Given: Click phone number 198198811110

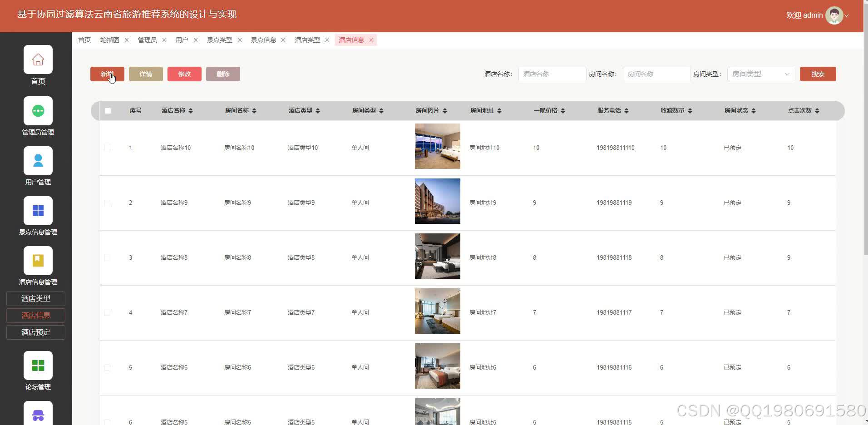Looking at the screenshot, I should [x=616, y=148].
